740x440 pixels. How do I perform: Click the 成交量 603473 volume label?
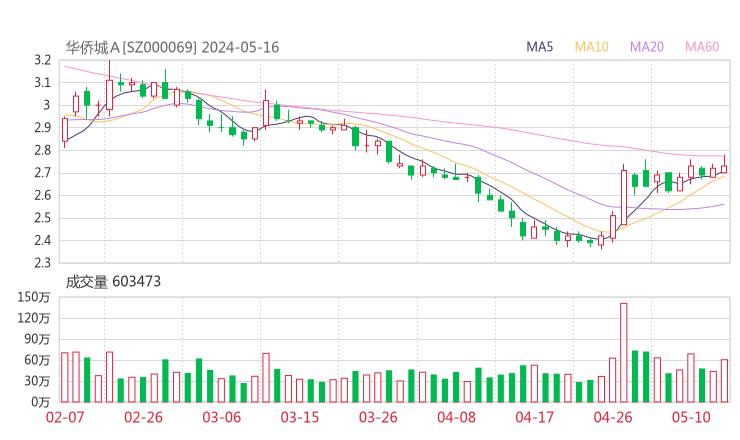(113, 282)
